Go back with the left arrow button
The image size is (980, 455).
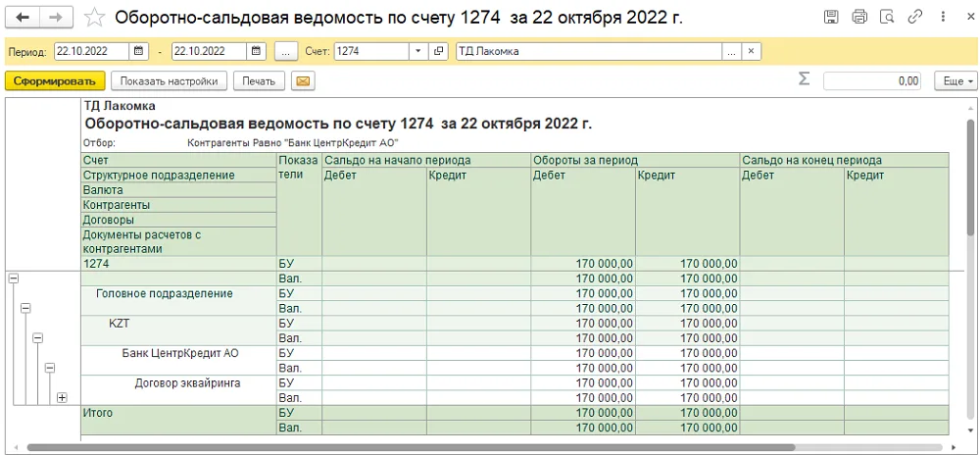pyautogui.click(x=24, y=17)
